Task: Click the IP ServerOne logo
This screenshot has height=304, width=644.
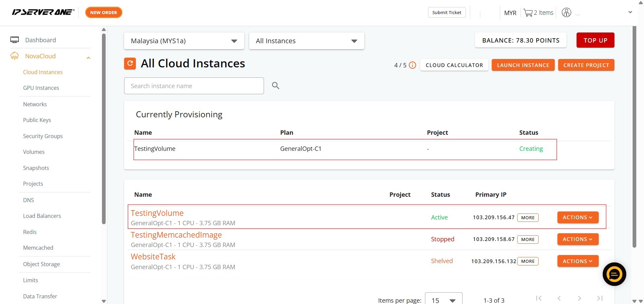Action: (x=43, y=12)
